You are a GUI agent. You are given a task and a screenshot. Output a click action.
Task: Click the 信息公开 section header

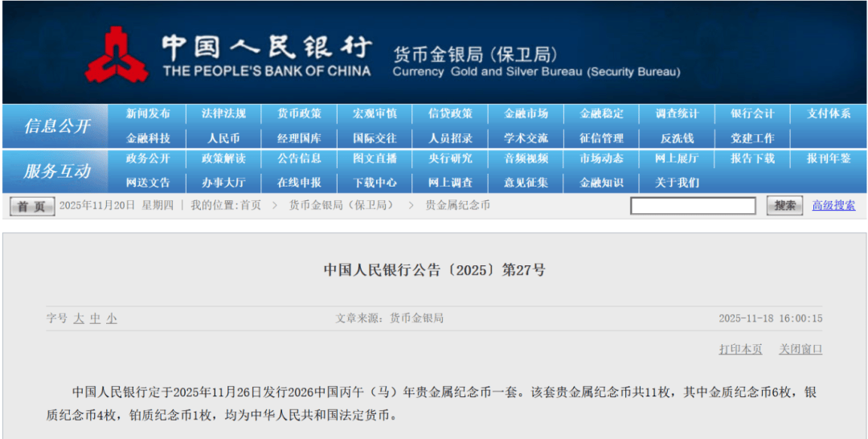coord(56,126)
